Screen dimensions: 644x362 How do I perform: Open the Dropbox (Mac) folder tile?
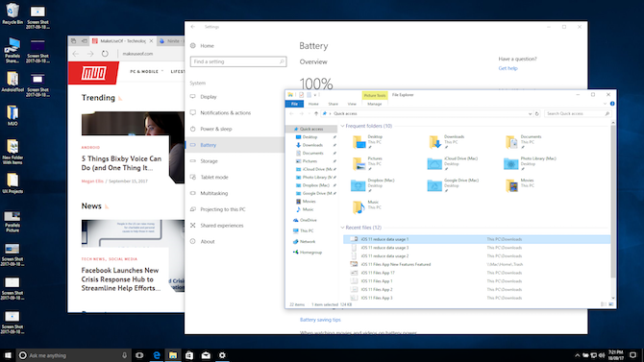coord(373,185)
